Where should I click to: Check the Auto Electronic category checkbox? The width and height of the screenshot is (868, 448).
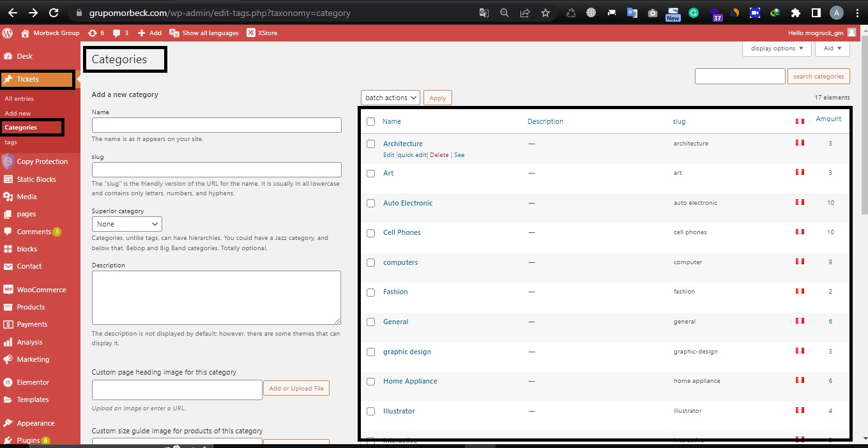[370, 204]
